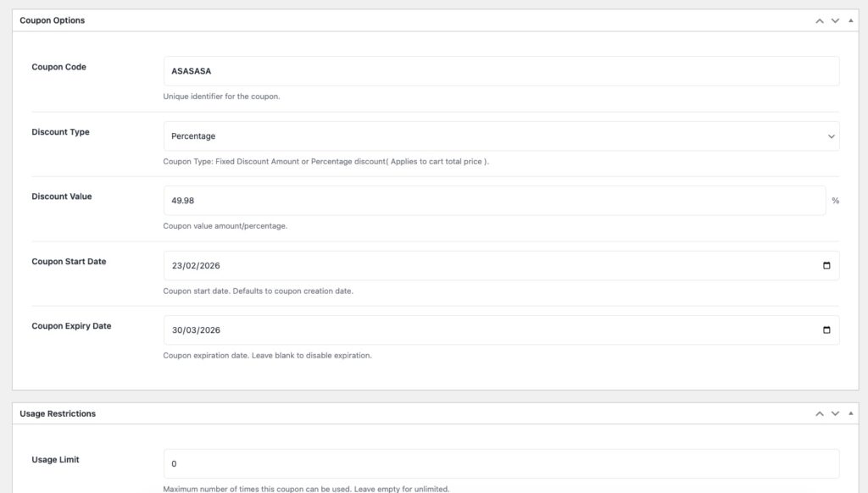
Task: Click into the Usage Limit input field
Action: (500, 463)
